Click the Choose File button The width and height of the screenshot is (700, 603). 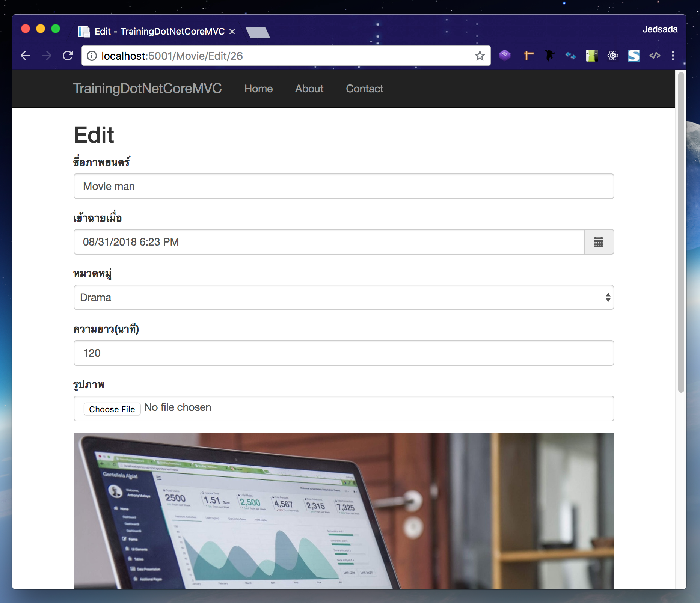112,409
